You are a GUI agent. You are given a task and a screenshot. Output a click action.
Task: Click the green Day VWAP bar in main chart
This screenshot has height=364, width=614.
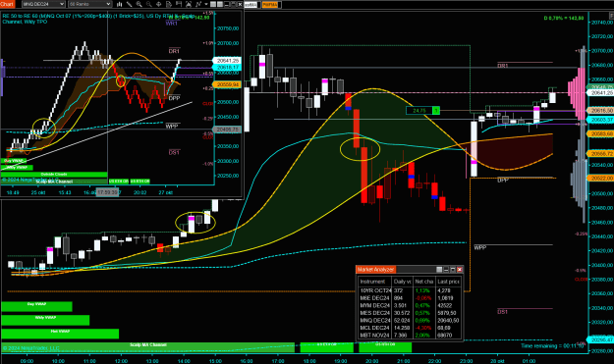pos(36,306)
